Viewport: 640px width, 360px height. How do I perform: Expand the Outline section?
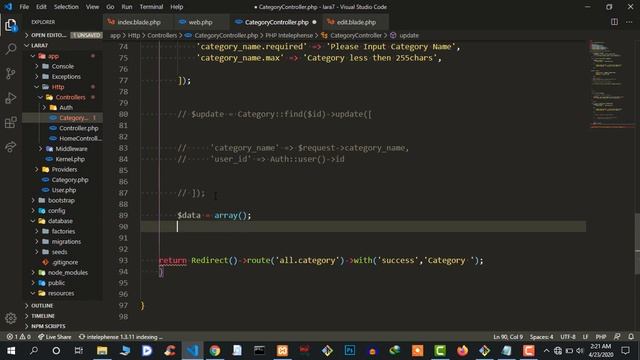42,305
